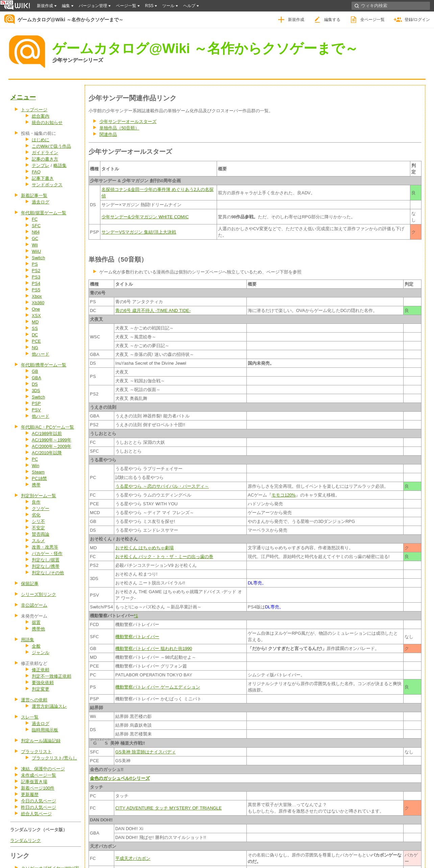
Task: Open the ヘルプ dropdown menu
Action: point(191,6)
